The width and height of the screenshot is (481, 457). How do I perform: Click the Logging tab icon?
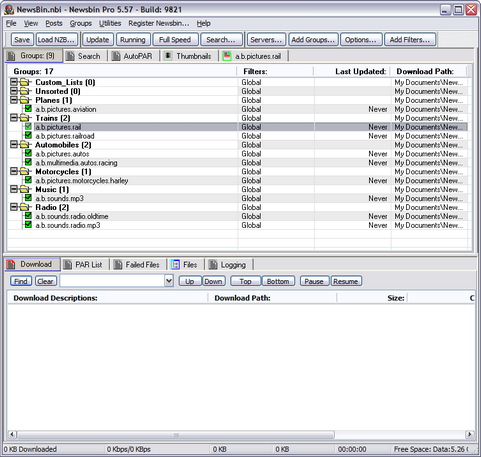point(213,265)
